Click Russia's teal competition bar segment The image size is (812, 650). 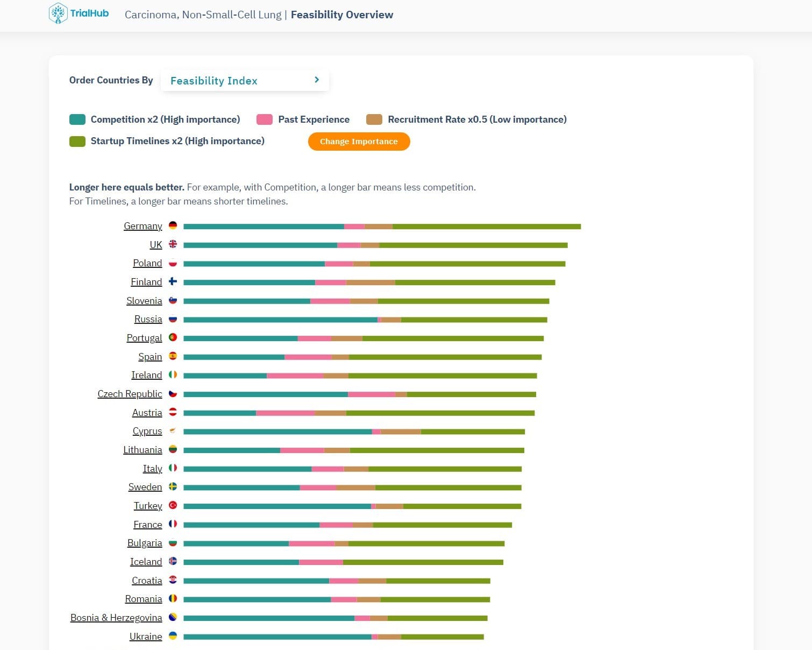pos(280,320)
